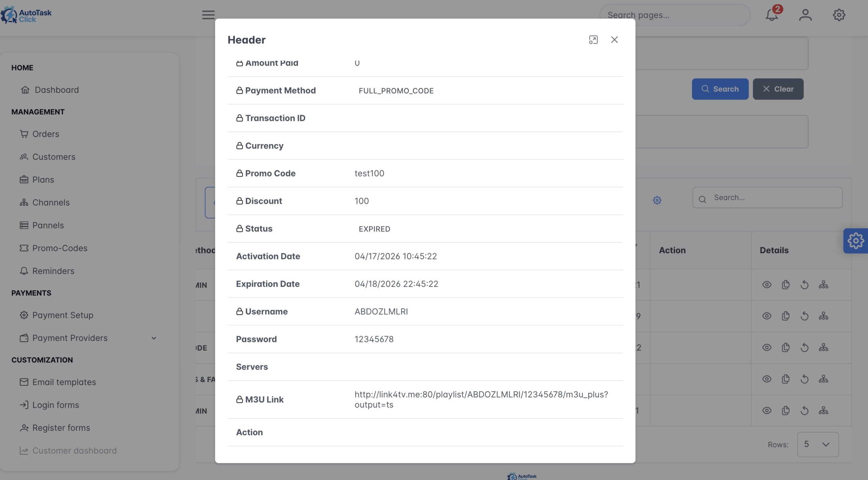Open Email templates in sidebar
Screen dimensions: 868x480
(58, 382)
